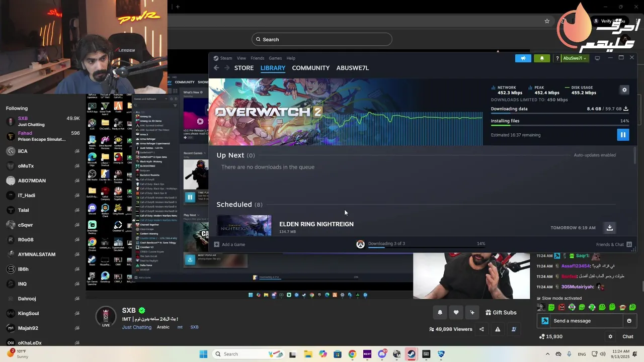Click Just Chatting category link
The height and width of the screenshot is (362, 644).
(x=137, y=327)
